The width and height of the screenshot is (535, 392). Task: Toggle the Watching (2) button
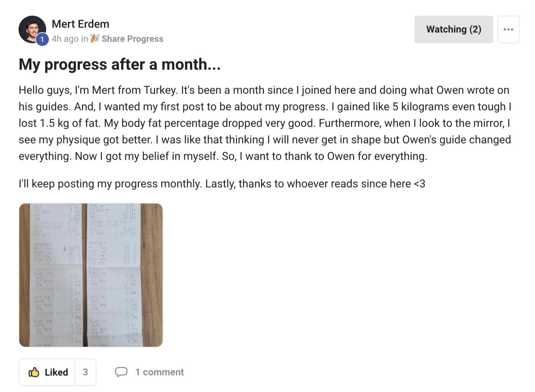(453, 29)
